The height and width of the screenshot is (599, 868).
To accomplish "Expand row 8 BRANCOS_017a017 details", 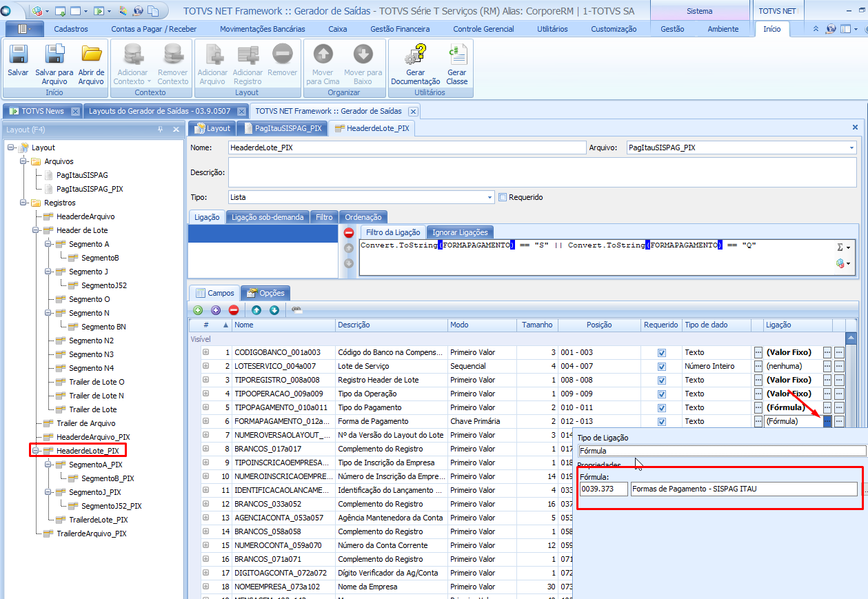I will tap(205, 449).
